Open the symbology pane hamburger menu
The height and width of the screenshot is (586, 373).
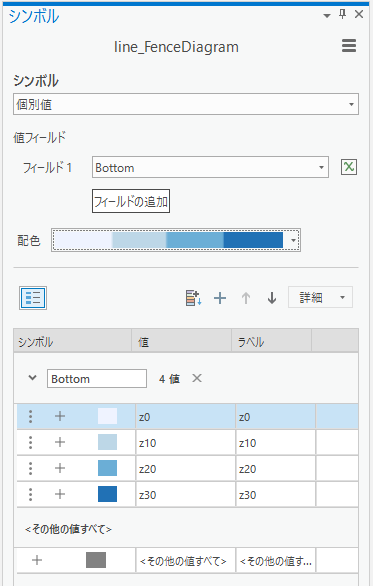(x=349, y=46)
